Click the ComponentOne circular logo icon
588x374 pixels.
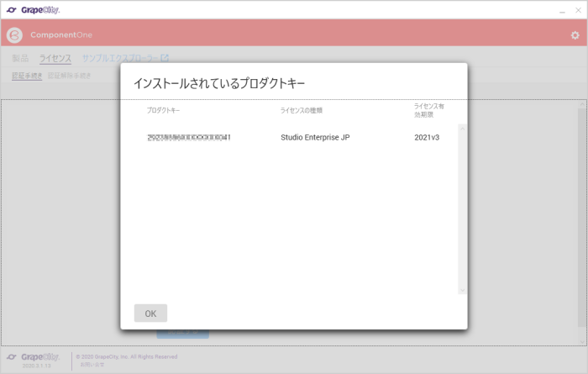[14, 35]
